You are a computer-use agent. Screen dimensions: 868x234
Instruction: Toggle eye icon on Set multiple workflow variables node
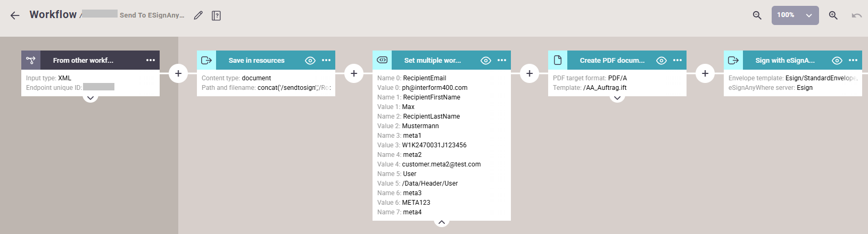tap(486, 61)
